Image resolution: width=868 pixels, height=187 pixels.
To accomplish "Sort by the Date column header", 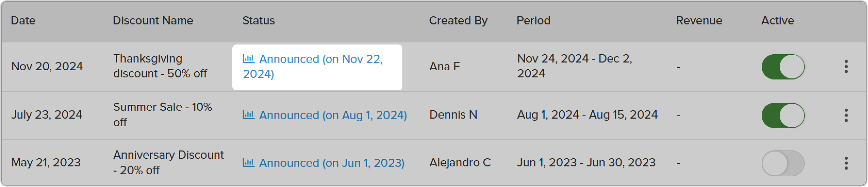I will [23, 21].
